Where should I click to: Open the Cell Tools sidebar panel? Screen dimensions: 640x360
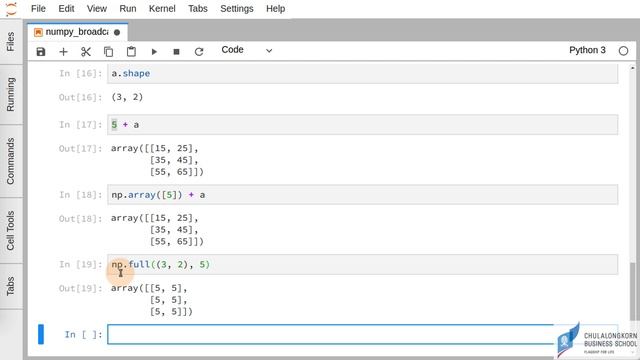click(x=11, y=231)
